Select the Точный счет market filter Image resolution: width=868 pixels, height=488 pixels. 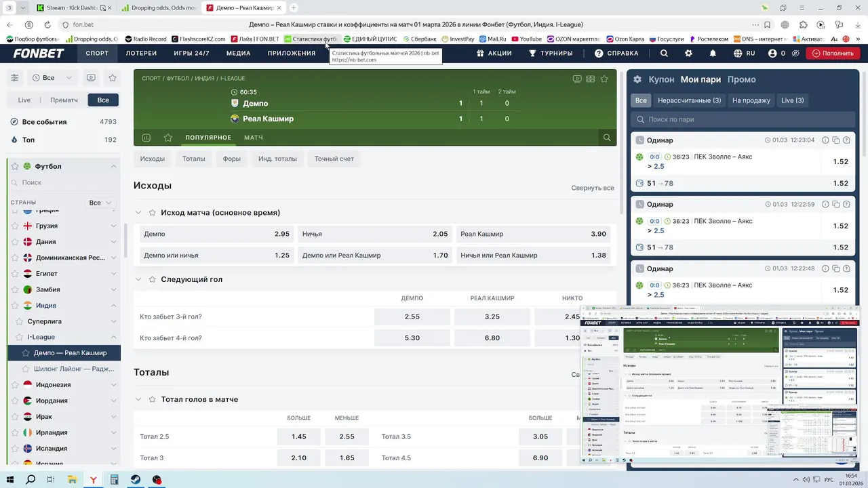[334, 159]
